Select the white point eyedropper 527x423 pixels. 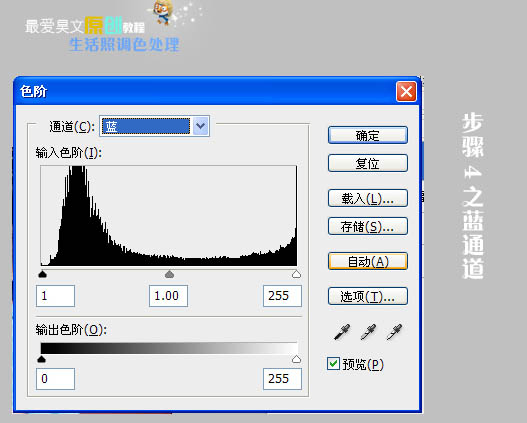point(394,332)
